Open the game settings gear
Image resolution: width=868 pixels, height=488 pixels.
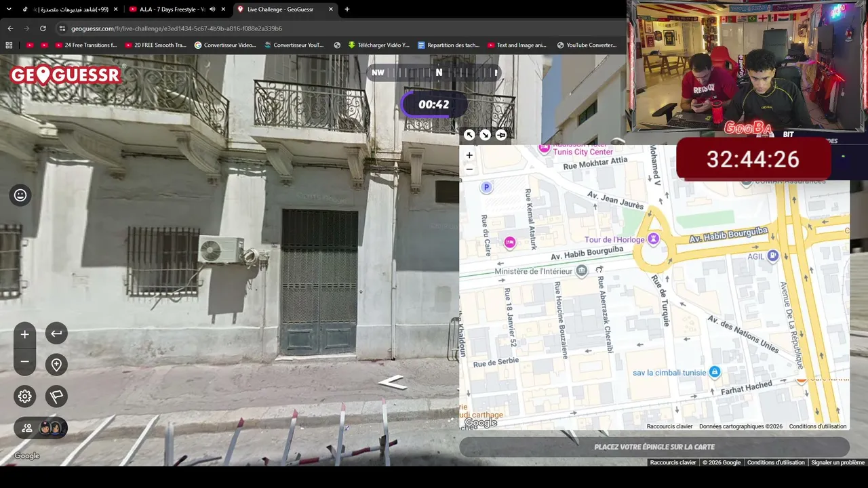coord(24,396)
